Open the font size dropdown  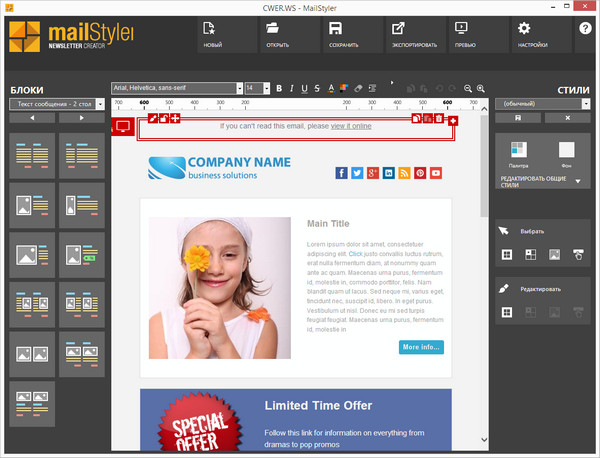(267, 88)
